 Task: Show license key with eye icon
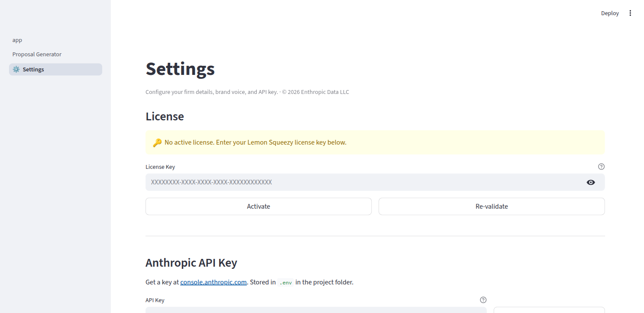click(x=591, y=182)
